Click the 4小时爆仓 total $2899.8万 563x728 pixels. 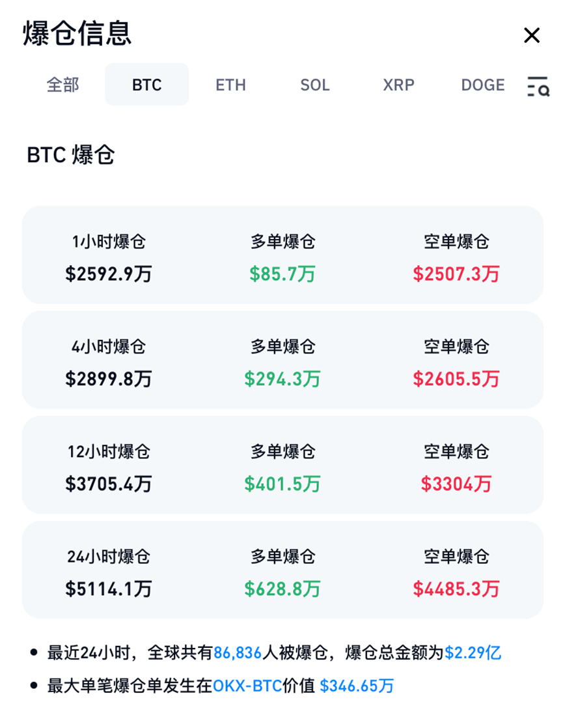tap(109, 378)
